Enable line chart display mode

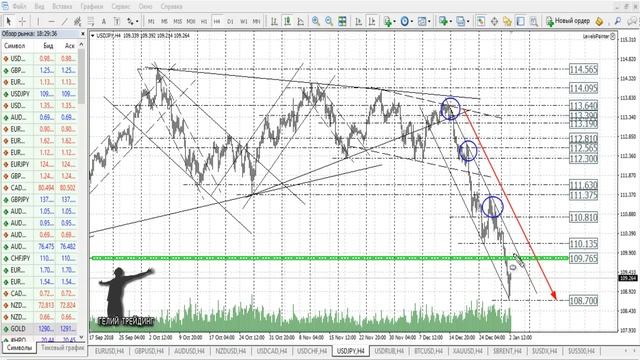(300, 21)
